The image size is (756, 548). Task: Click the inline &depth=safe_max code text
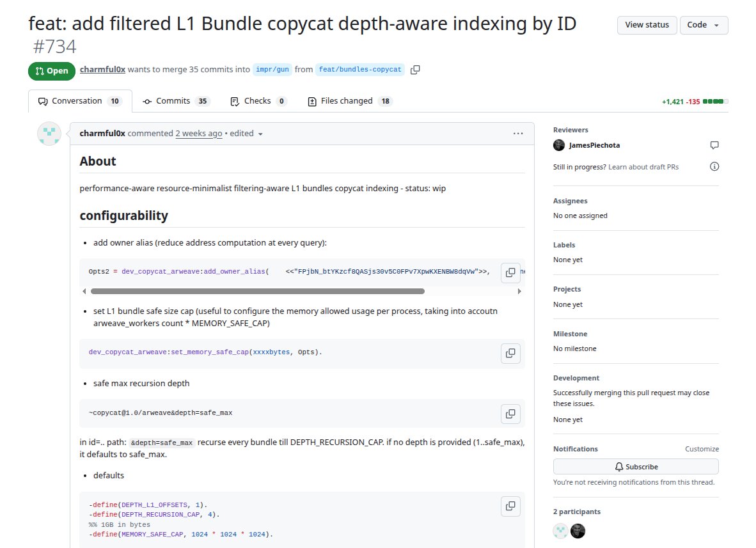[162, 442]
